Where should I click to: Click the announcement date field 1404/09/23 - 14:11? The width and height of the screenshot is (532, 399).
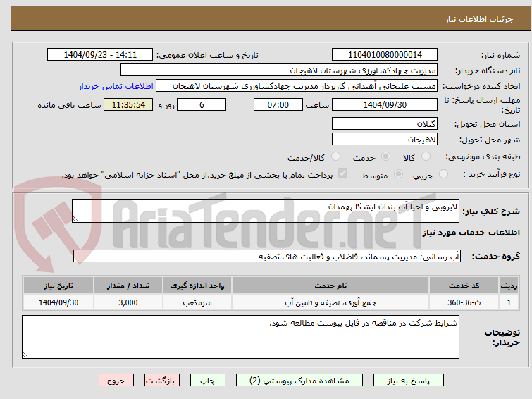[100, 55]
